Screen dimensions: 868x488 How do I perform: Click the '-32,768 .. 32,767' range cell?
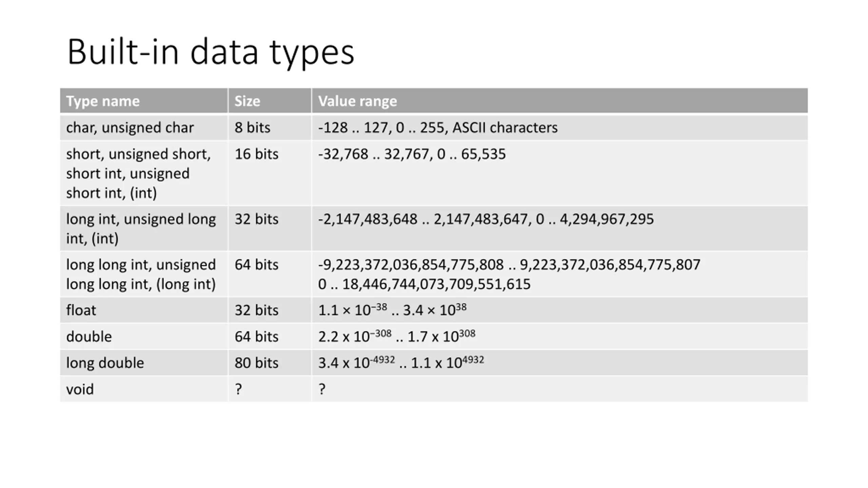click(x=559, y=173)
